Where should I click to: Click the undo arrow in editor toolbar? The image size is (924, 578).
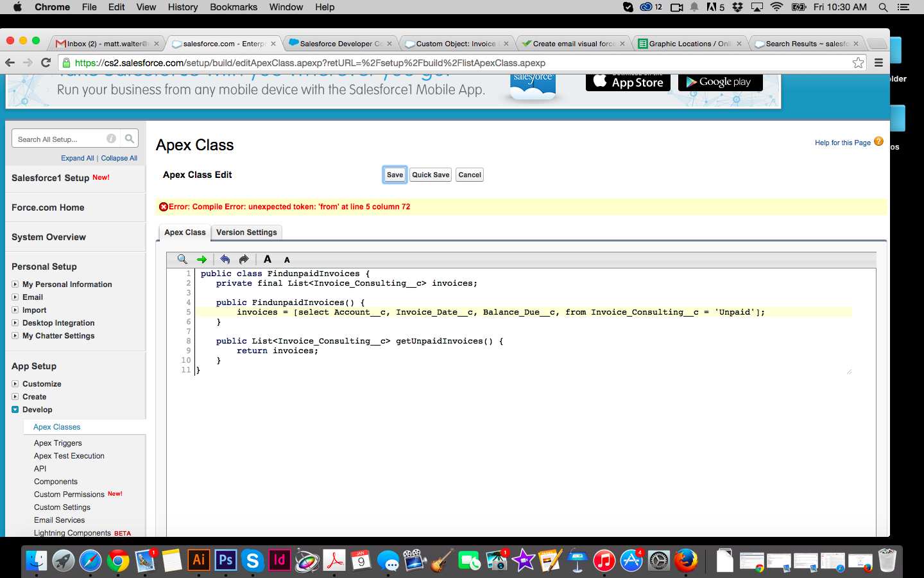click(225, 259)
